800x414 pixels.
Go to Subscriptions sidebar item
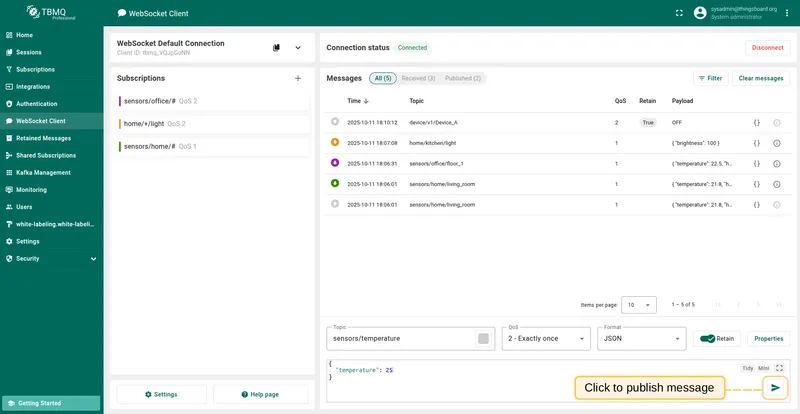51,69
